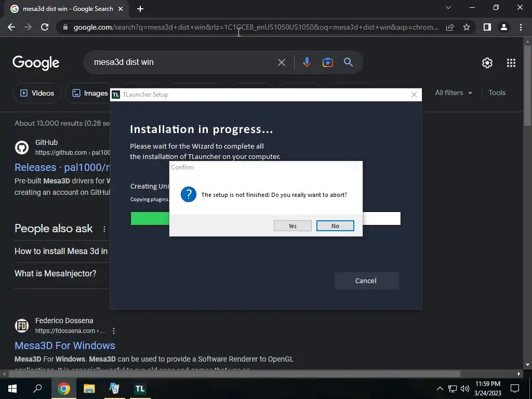Screen dimensions: 532x399
Task: Show hidden system tray icons
Action: click(x=440, y=389)
